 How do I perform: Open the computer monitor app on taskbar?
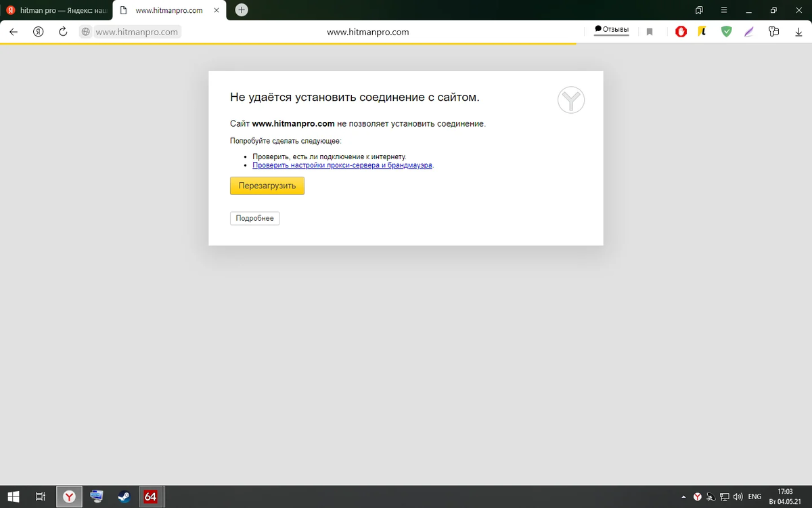click(x=97, y=496)
